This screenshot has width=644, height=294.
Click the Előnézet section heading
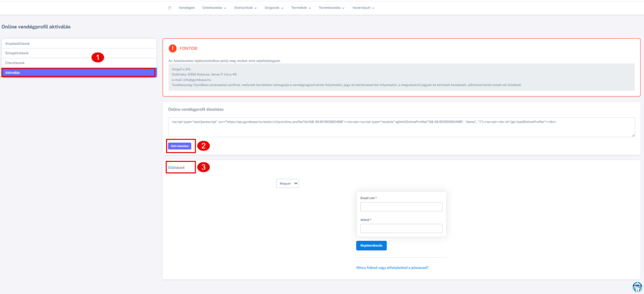click(x=177, y=167)
